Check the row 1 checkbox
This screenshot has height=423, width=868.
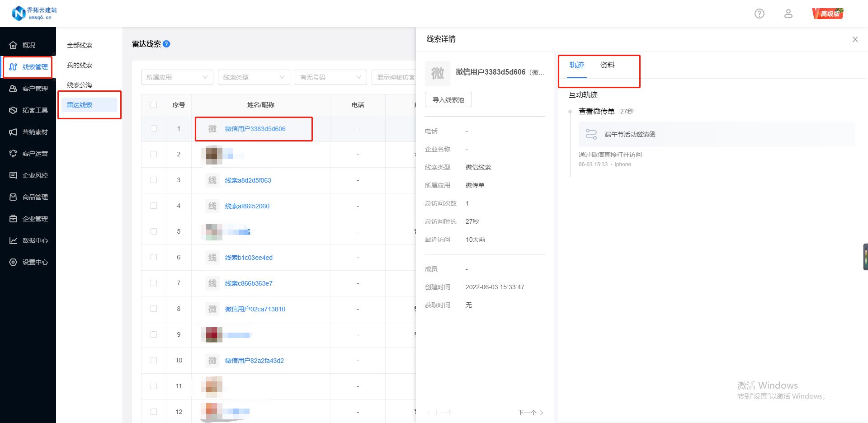click(154, 128)
